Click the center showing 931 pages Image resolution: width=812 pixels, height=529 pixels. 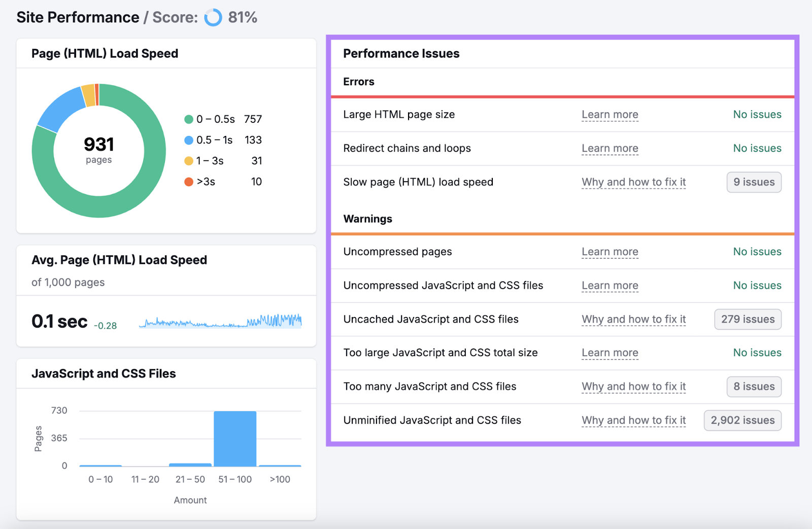pyautogui.click(x=99, y=150)
